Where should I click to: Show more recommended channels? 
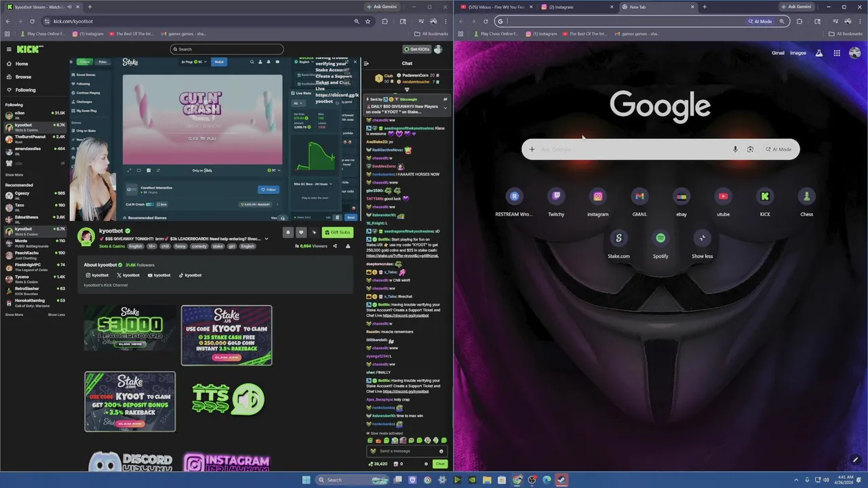point(14,314)
